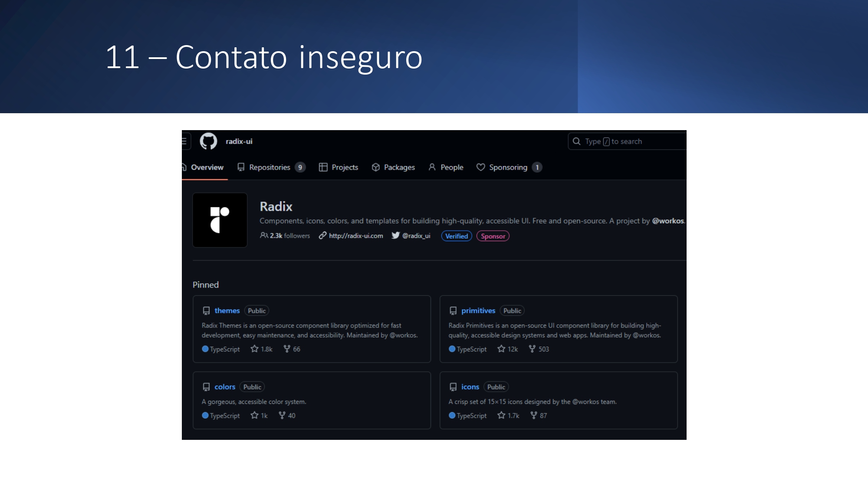Click the GitHub Octocat logo
The width and height of the screenshot is (868, 488).
[208, 141]
